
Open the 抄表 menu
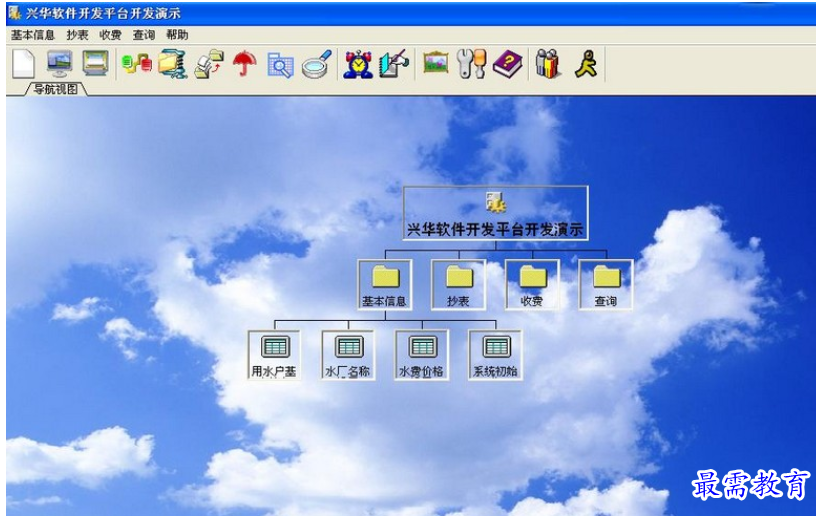[77, 35]
